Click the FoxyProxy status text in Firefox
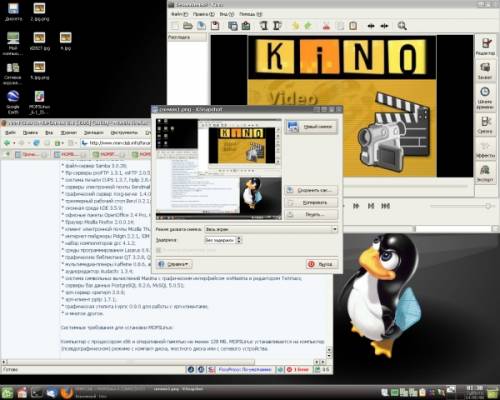 pos(245,369)
